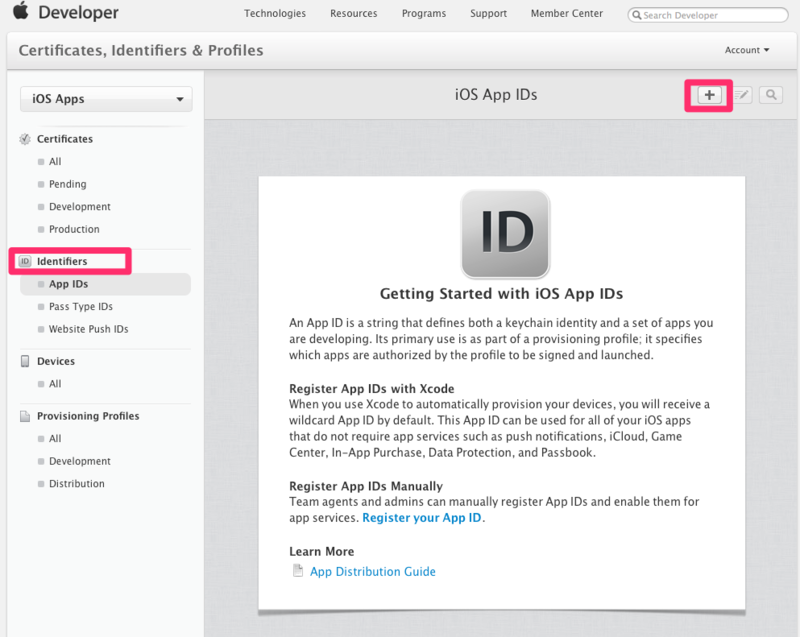Viewport: 800px width, 637px height.
Task: Click the Register App IDs Manually heading
Action: click(366, 486)
